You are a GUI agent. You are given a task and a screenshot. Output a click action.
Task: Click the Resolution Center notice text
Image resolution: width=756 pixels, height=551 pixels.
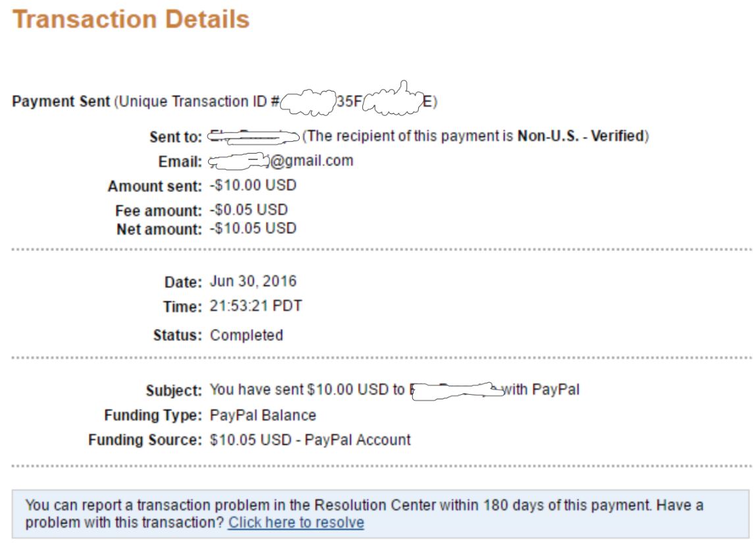coord(364,506)
